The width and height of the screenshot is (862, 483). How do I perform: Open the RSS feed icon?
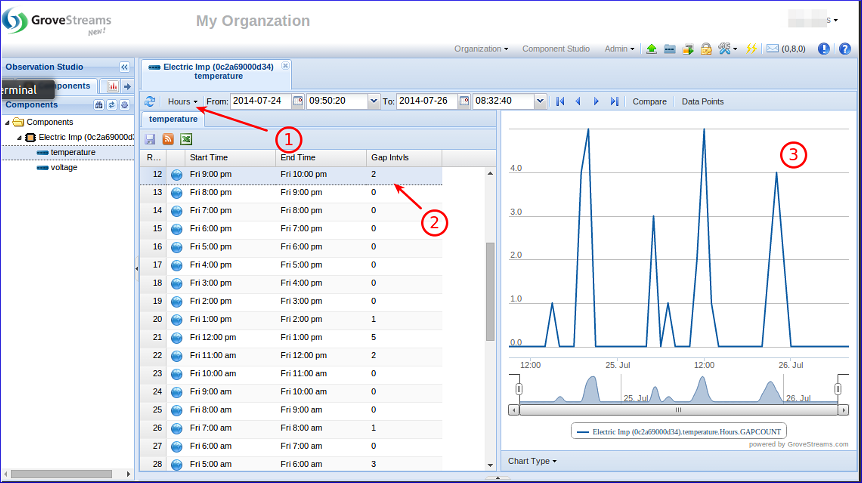click(168, 139)
